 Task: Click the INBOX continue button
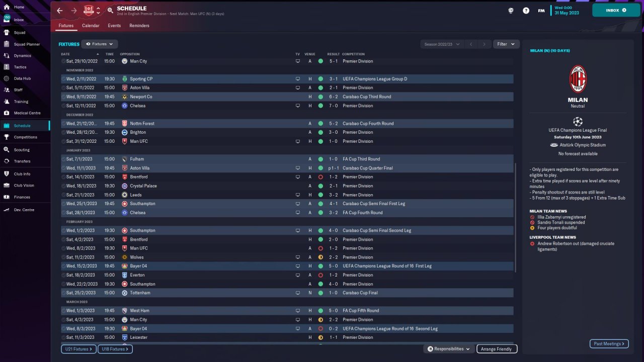[x=616, y=10]
